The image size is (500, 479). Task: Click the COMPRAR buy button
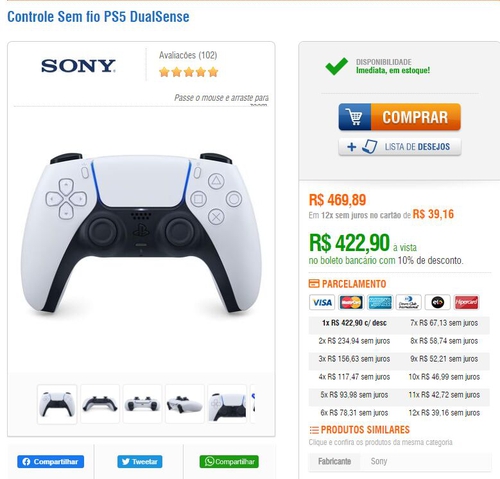[x=400, y=117]
